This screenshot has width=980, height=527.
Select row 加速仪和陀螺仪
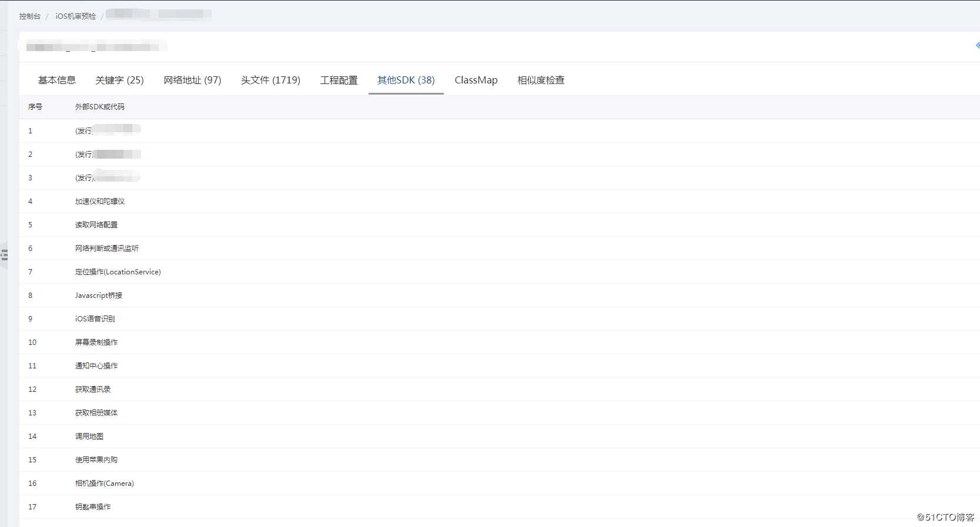[x=500, y=202]
